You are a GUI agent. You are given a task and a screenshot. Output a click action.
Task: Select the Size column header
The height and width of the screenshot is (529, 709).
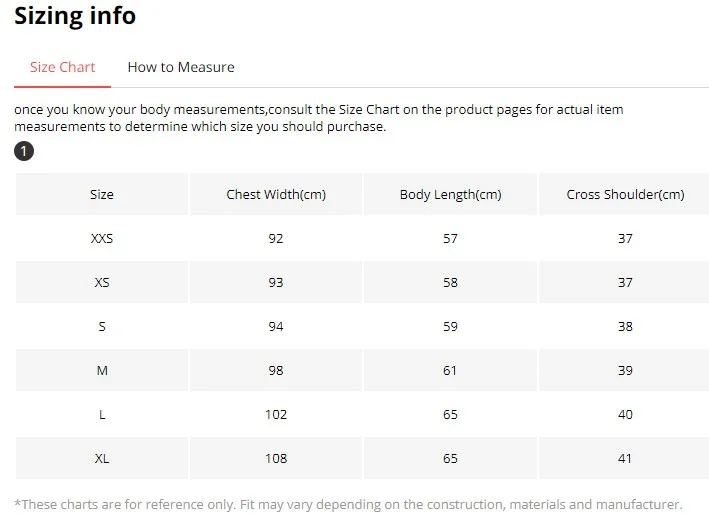pos(102,194)
